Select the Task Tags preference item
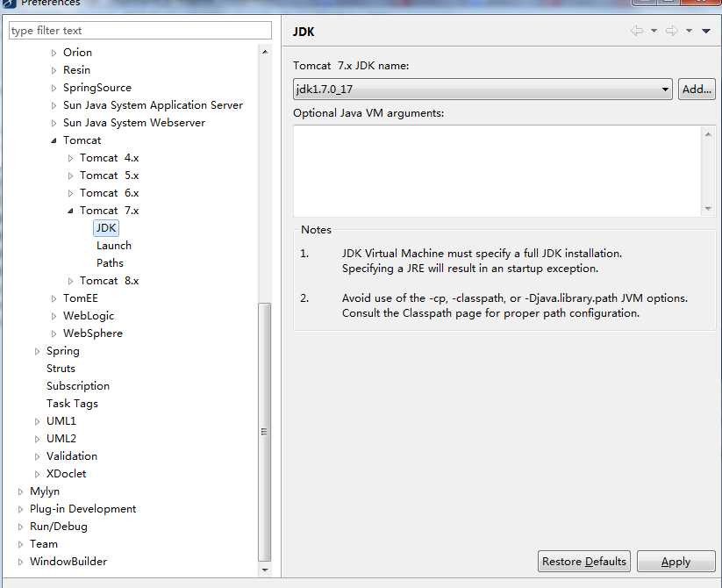The width and height of the screenshot is (722, 588). [72, 404]
